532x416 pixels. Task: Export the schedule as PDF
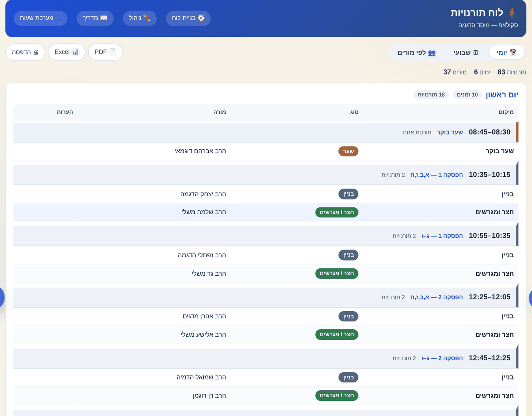[105, 52]
